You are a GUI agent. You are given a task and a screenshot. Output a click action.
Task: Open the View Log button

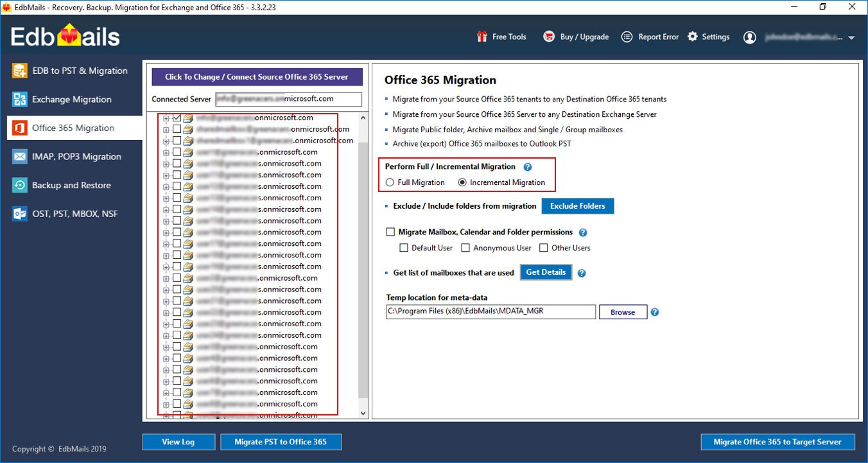pos(178,442)
